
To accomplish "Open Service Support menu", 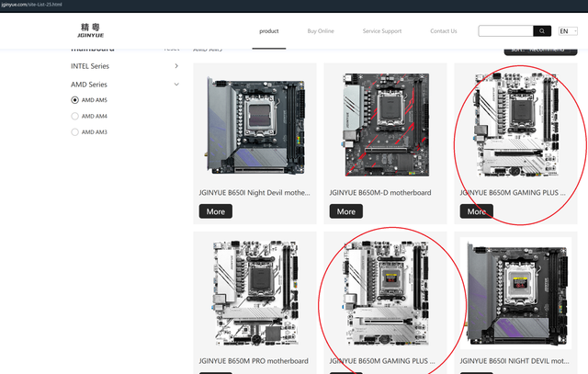I will tap(382, 31).
